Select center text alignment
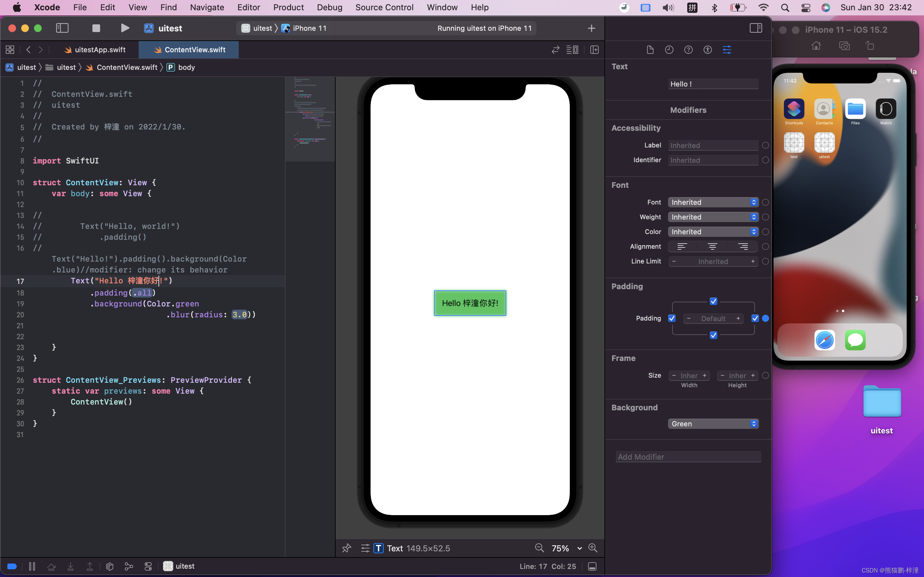Image resolution: width=924 pixels, height=577 pixels. [713, 247]
